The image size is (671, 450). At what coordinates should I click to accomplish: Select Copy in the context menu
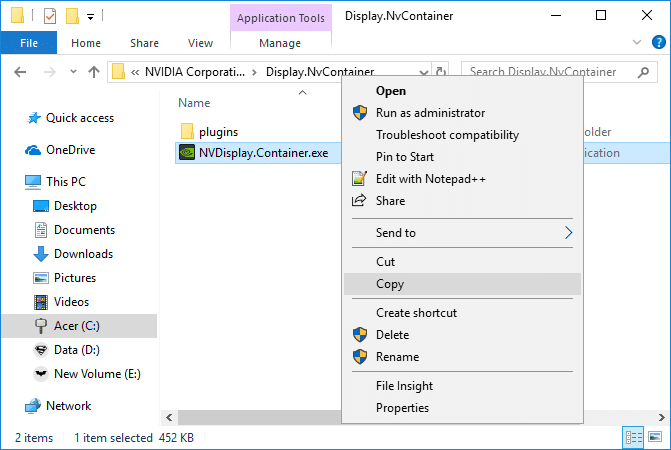pyautogui.click(x=390, y=284)
